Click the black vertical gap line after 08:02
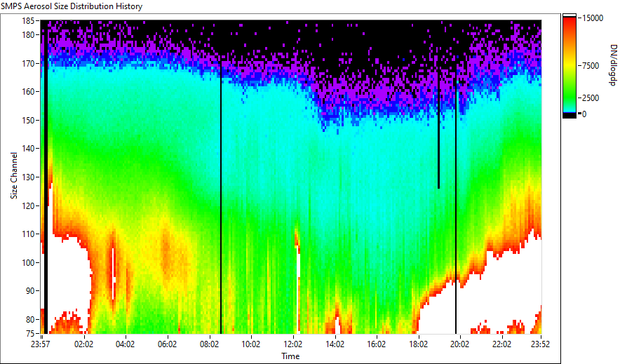The image size is (620, 364). (x=221, y=200)
